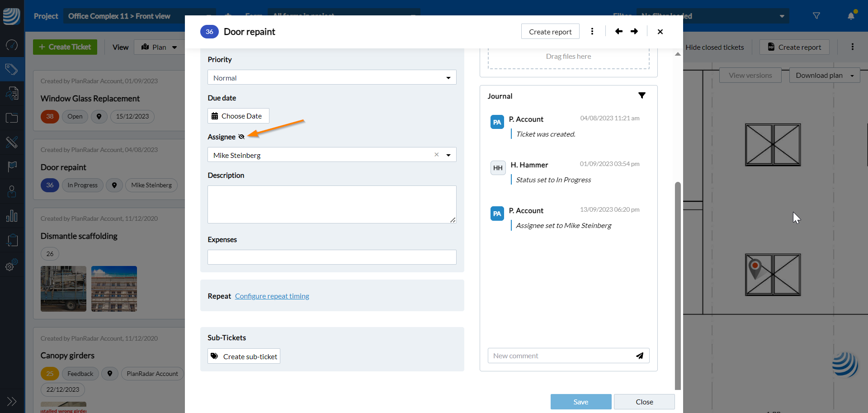Open the Plan view menu

coord(159,47)
